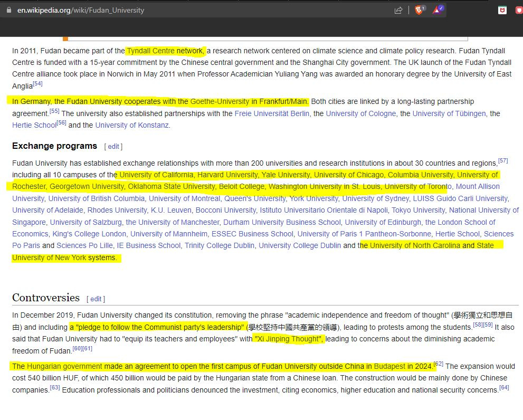Open Brave Shields lion icon
This screenshot has width=523, height=420.
tap(419, 9)
